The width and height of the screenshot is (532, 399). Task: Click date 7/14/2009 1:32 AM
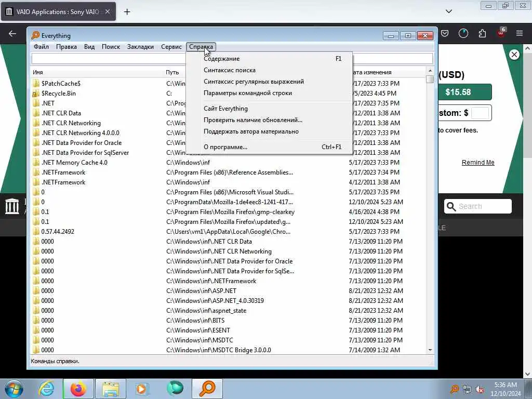[x=374, y=350]
